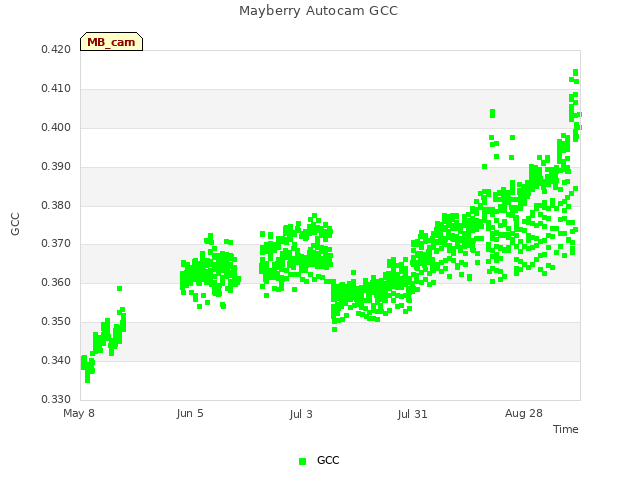Select the Jul 31 x-axis label
Screen dimensions: 640x480
tap(412, 414)
